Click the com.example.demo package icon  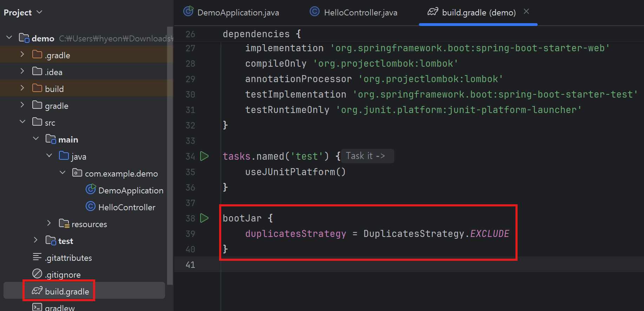(x=77, y=173)
